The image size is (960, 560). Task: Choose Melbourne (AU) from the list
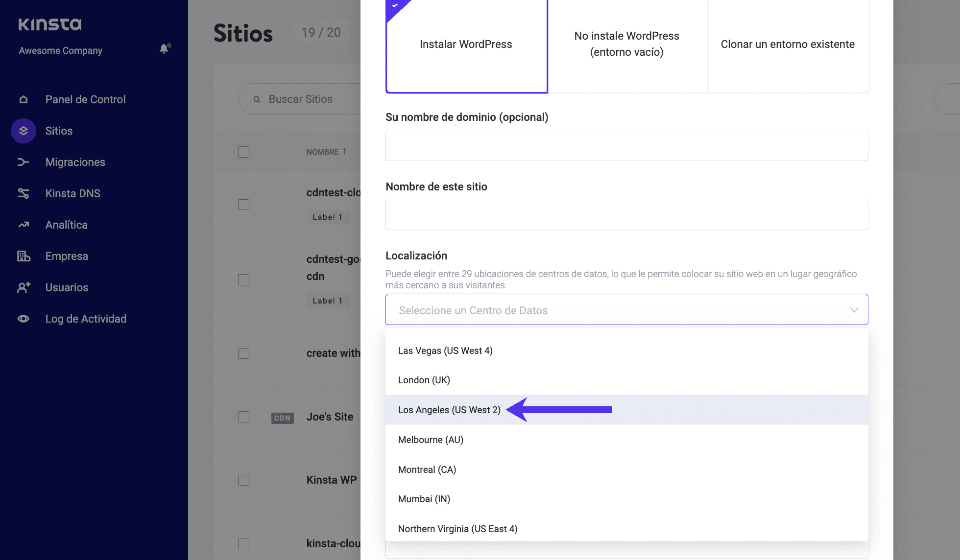click(x=431, y=440)
